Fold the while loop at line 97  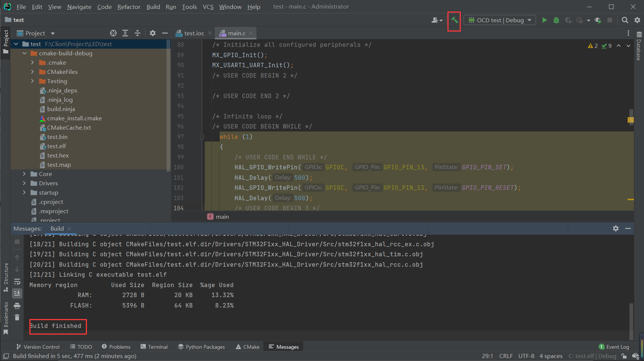(202, 137)
